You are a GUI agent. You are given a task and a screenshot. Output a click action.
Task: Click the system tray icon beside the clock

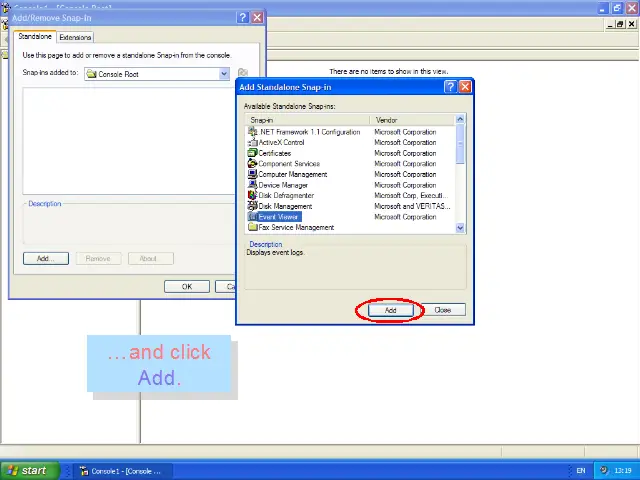point(604,470)
